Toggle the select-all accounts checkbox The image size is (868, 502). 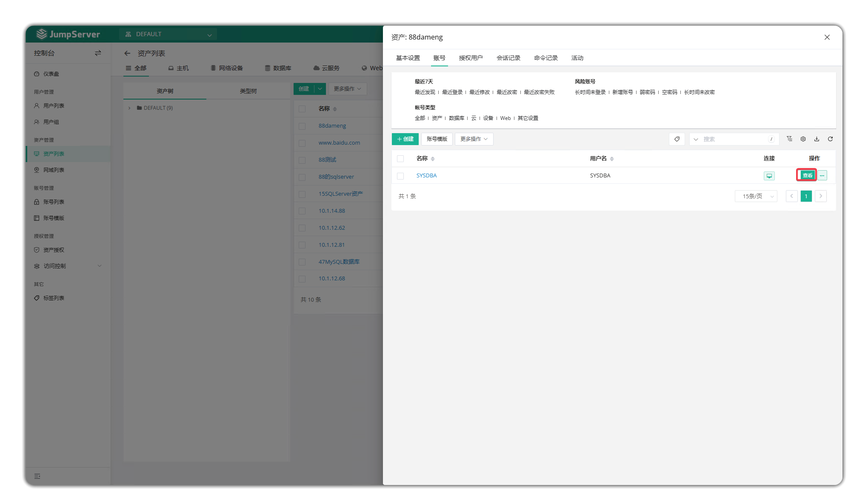click(400, 159)
